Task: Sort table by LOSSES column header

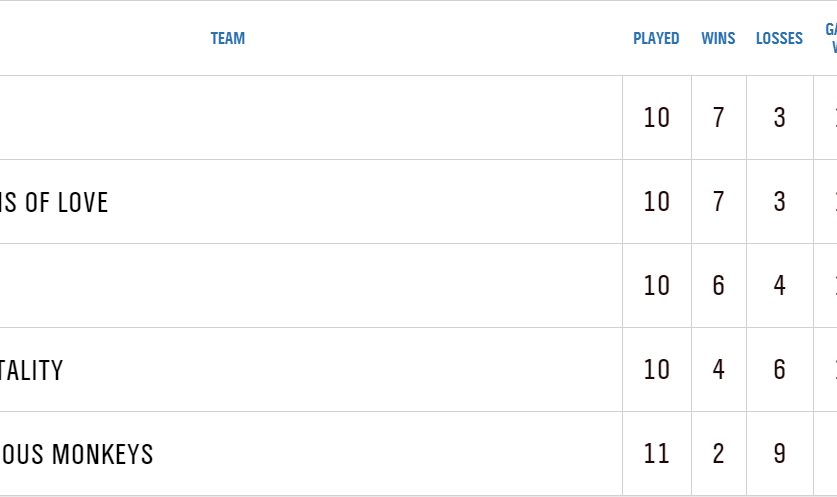Action: (779, 39)
